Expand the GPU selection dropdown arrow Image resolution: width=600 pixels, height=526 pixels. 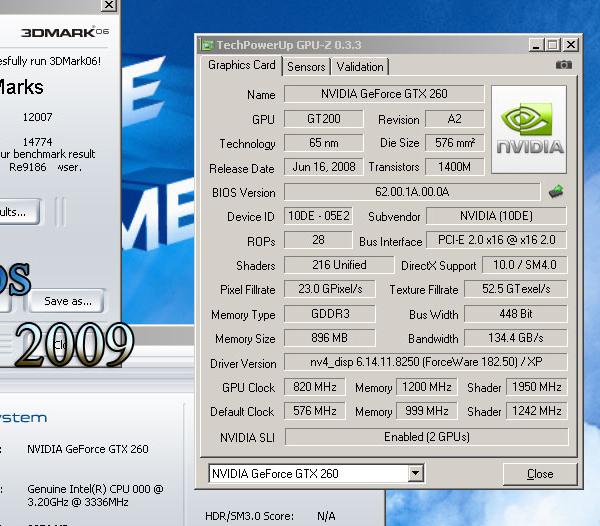415,474
